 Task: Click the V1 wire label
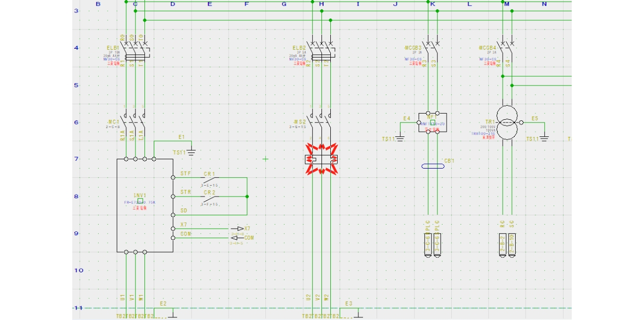[x=132, y=298]
